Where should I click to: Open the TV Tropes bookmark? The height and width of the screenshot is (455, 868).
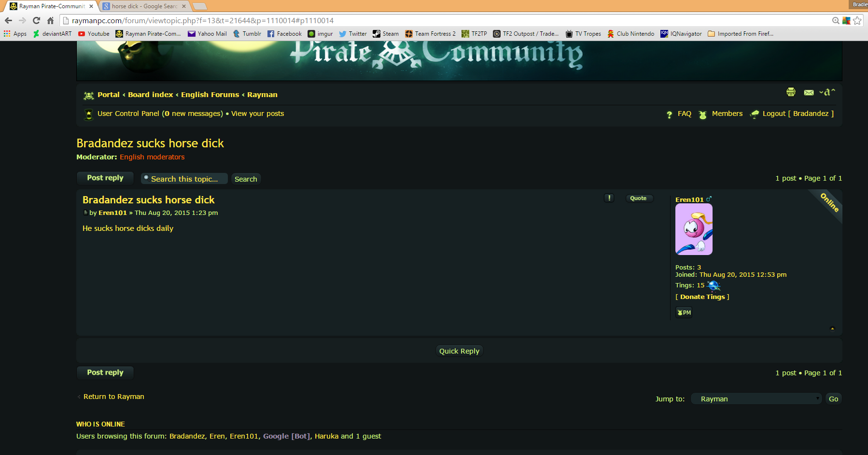[x=583, y=34]
